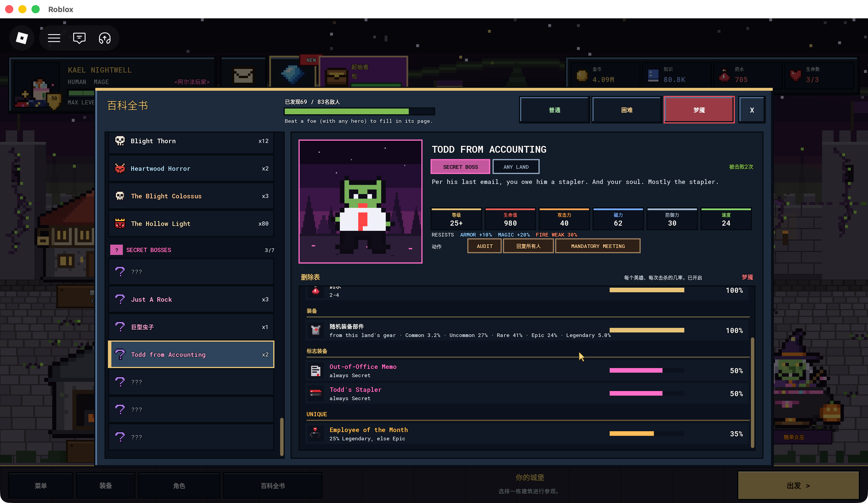Image resolution: width=868 pixels, height=503 pixels.
Task: Click the 防御力 30 stat box
Action: 672,219
